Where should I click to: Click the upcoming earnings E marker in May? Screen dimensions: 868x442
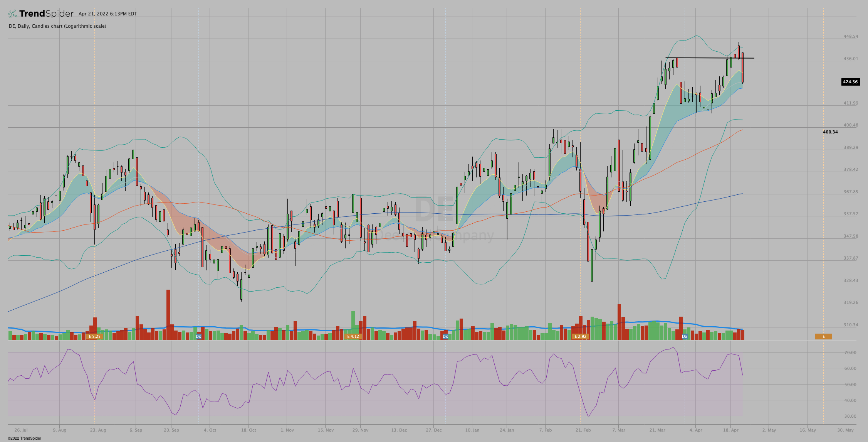click(x=823, y=336)
